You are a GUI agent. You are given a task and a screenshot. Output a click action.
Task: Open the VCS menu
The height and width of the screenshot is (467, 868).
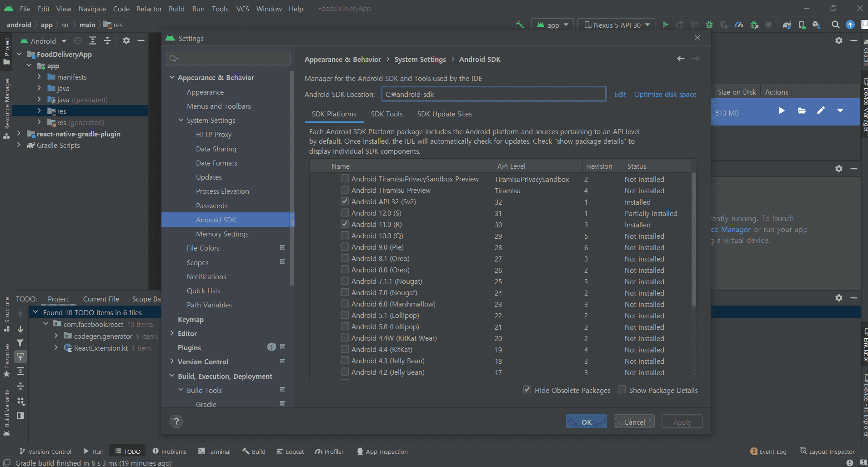click(242, 9)
